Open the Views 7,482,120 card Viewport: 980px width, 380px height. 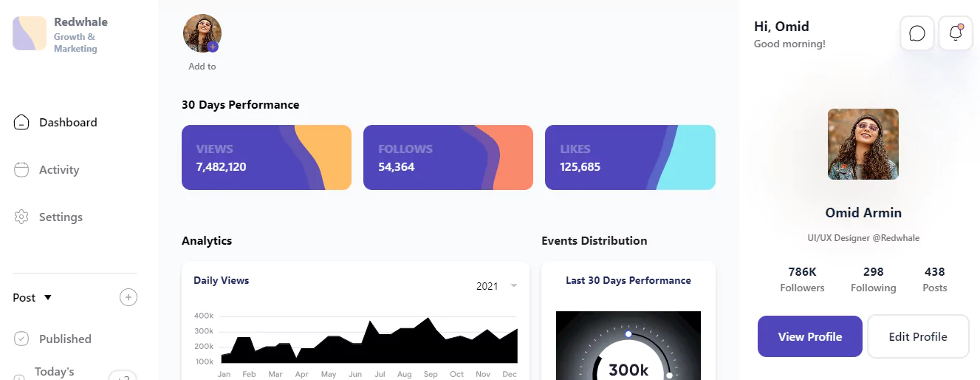267,157
